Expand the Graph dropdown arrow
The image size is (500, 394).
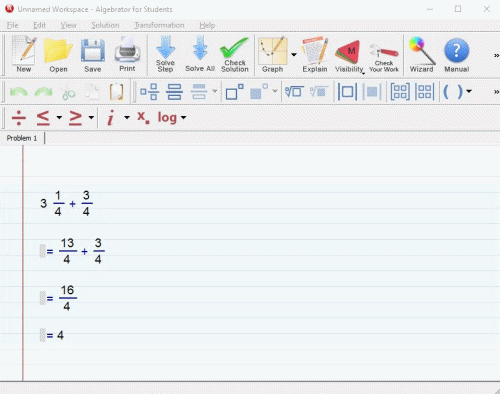click(294, 54)
